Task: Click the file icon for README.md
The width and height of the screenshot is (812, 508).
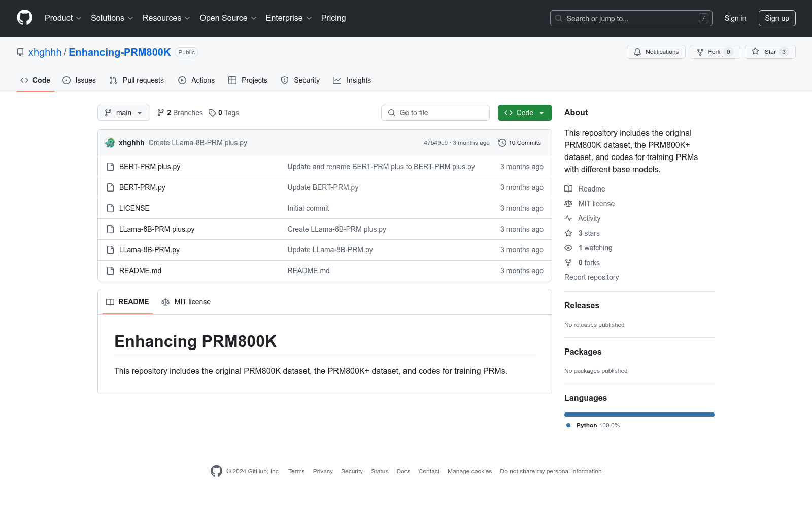Action: (110, 271)
